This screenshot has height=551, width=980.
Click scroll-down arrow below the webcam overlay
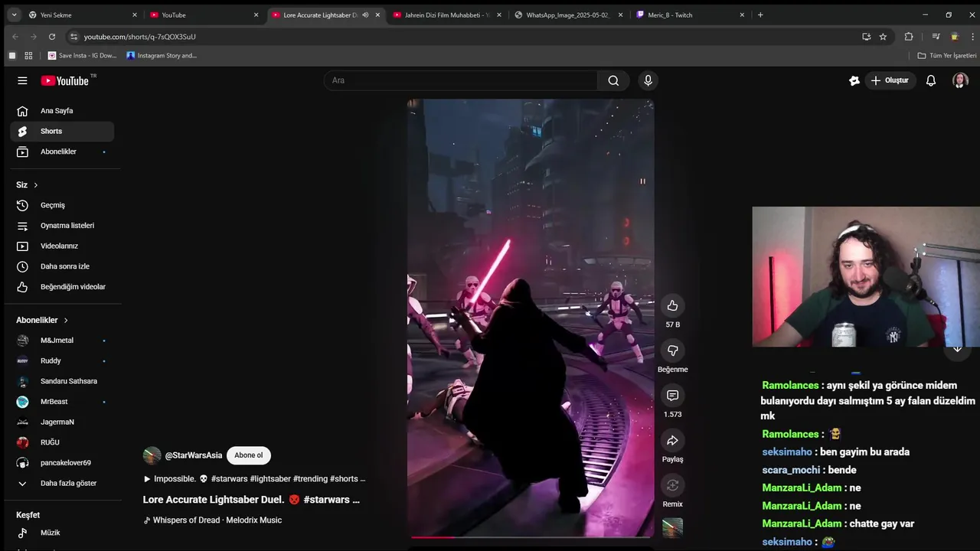click(957, 349)
